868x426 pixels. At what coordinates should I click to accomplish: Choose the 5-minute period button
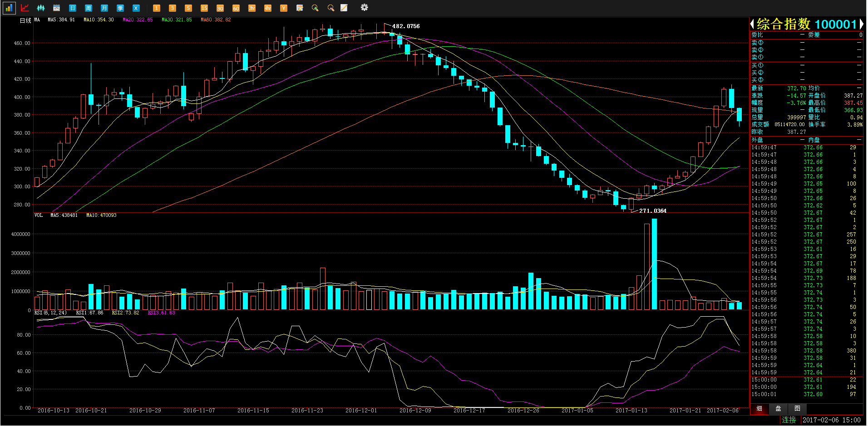(x=188, y=8)
